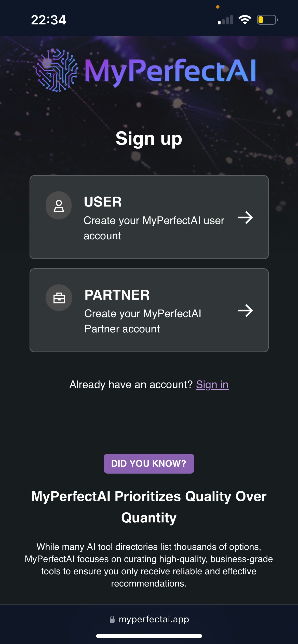Tap the myperfectai.app address bar

coord(149,619)
